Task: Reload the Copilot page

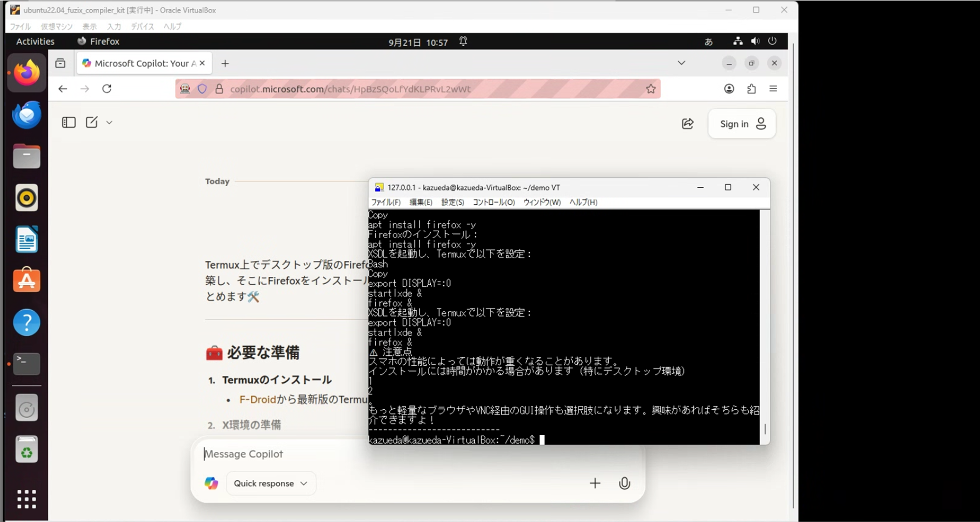Action: (107, 89)
